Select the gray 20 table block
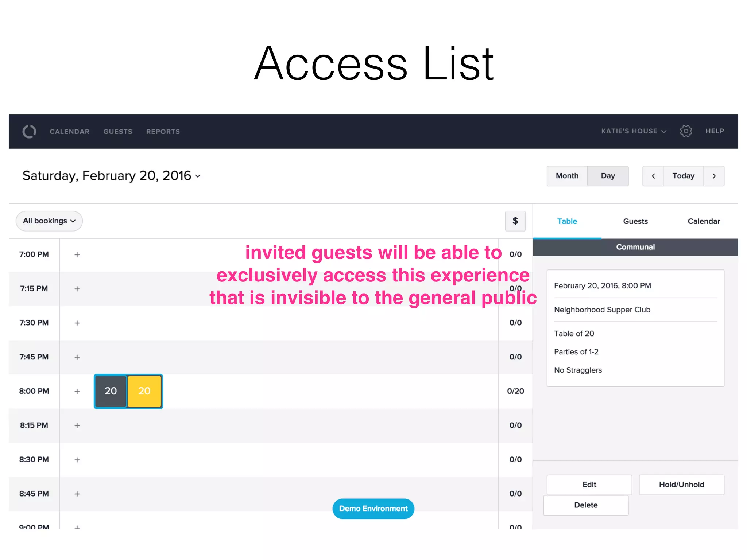Image resolution: width=747 pixels, height=560 pixels. coord(111,391)
